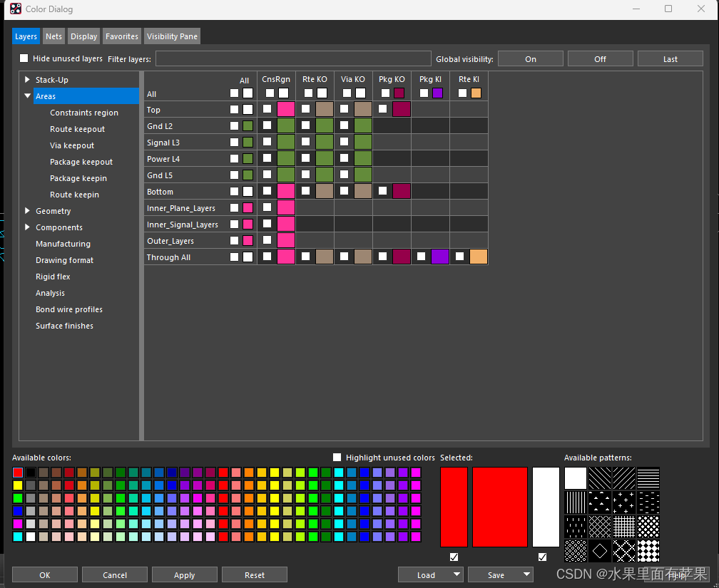Turn Global visibility On

(x=530, y=58)
